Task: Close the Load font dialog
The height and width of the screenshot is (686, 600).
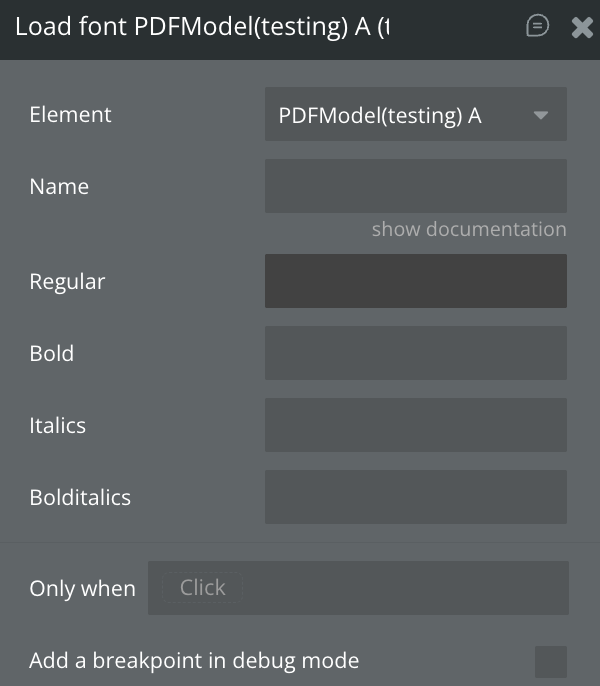Action: 582,28
